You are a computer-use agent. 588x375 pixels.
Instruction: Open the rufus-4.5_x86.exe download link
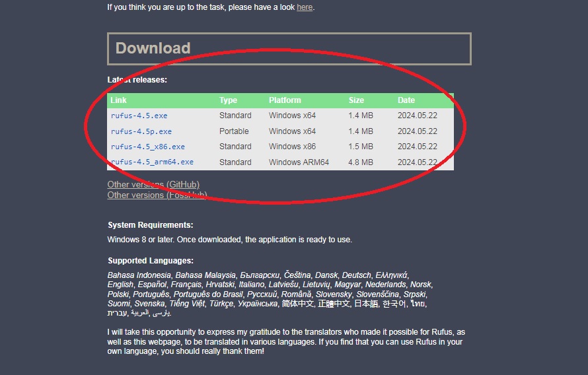point(147,147)
